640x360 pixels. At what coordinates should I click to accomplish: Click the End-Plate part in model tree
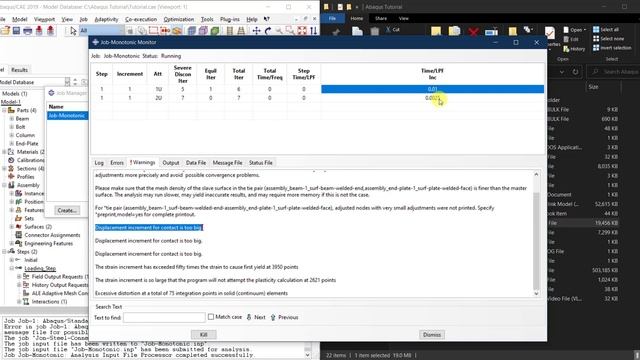(27, 143)
